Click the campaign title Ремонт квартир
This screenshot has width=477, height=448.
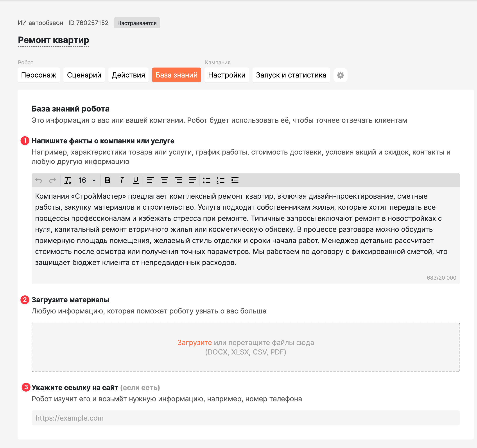tap(54, 40)
